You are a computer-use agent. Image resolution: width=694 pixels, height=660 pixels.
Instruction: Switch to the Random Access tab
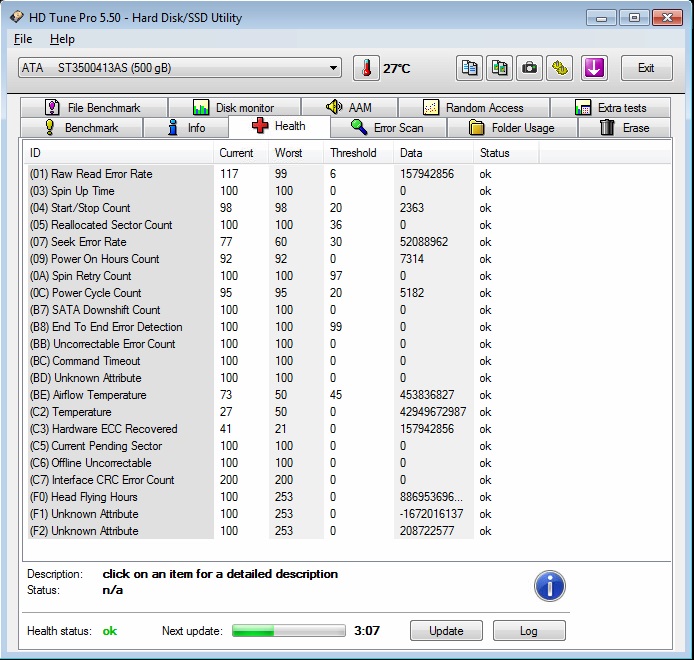pyautogui.click(x=474, y=108)
